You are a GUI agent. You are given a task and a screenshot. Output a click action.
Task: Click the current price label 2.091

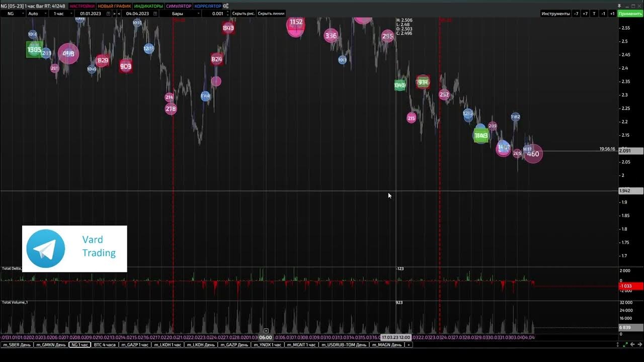point(631,151)
